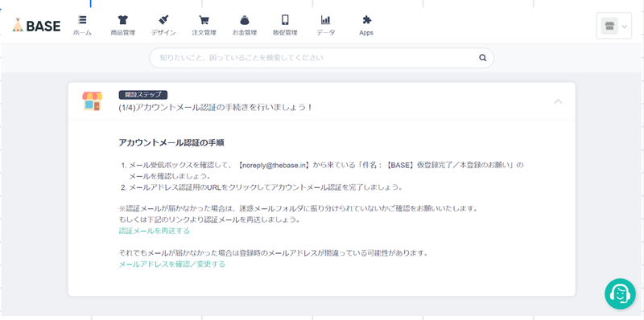Click the BASE logo
Screen dimensions: 644x320
(x=36, y=26)
